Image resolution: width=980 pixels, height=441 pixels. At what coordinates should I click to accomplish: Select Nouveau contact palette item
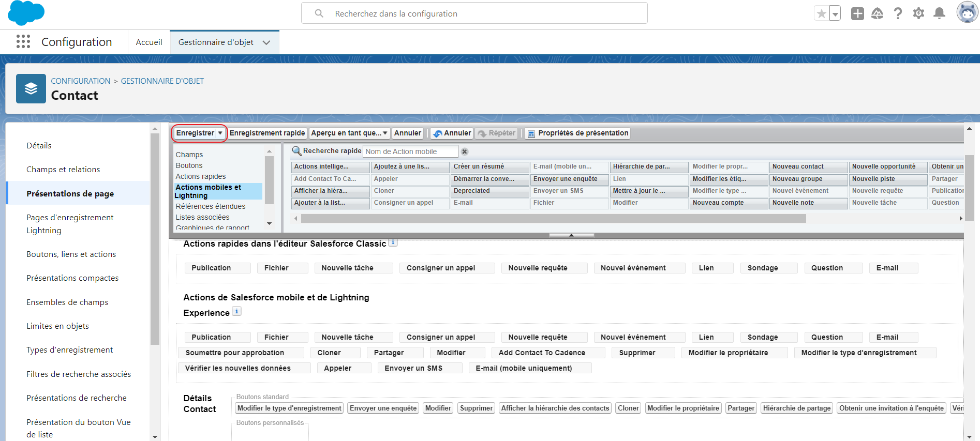[x=809, y=166]
